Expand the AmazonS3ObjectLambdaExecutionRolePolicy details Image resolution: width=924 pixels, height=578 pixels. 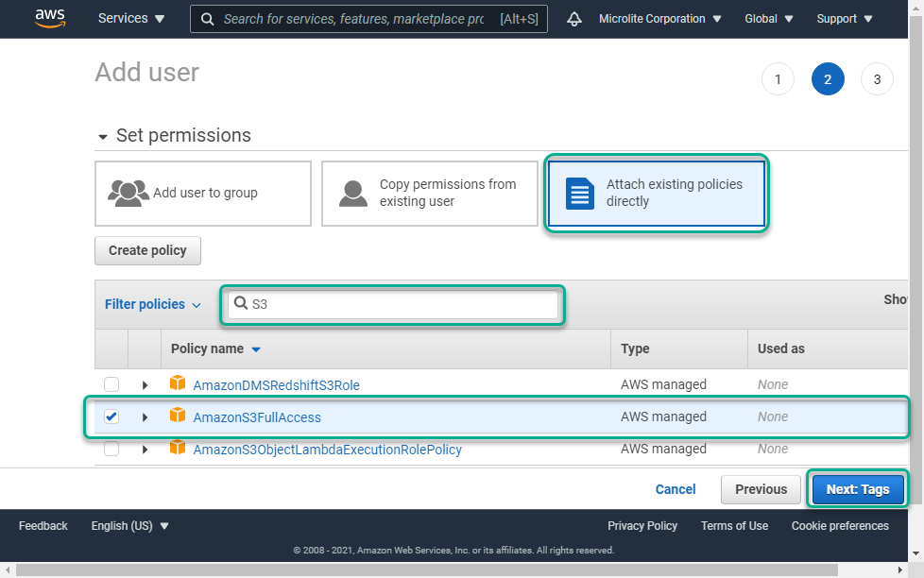pos(145,450)
